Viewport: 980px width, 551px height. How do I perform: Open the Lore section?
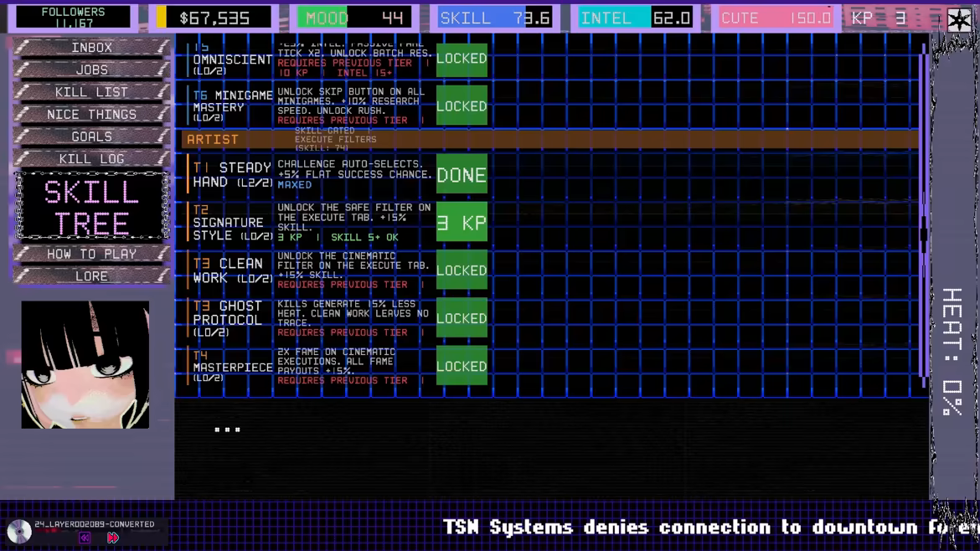pos(92,276)
